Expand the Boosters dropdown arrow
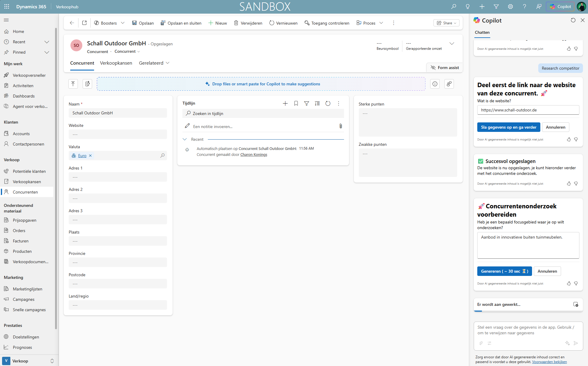 tap(123, 23)
